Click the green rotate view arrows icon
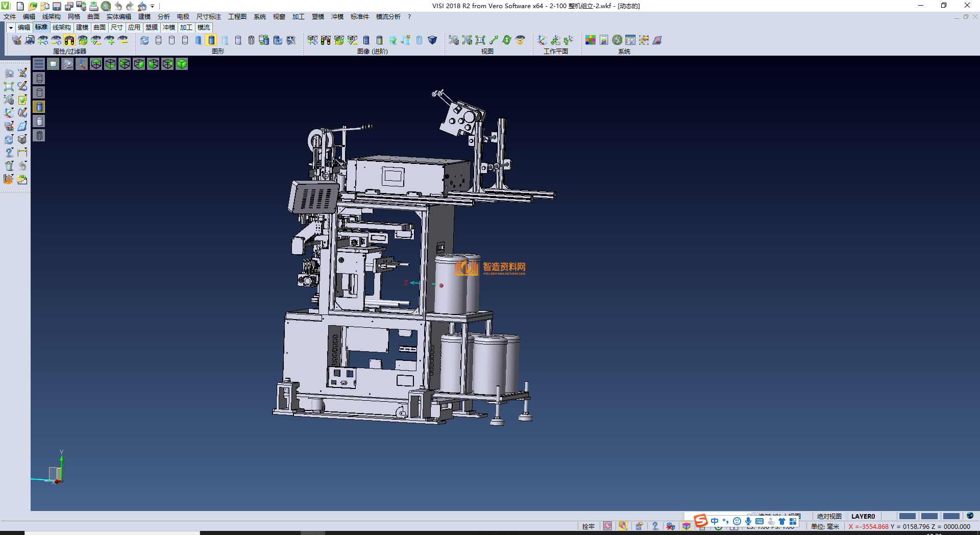Viewport: 980px width, 535px height. click(507, 40)
